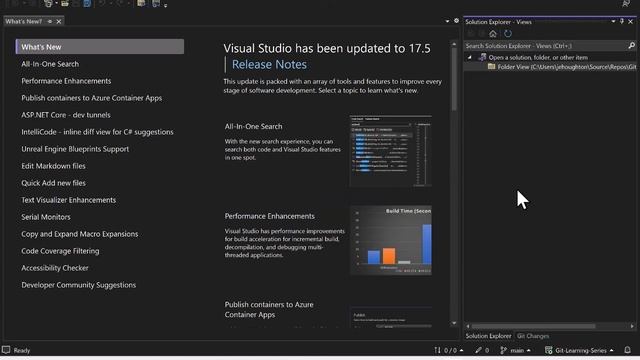Click the blue Save icon in toolbar
The width and height of the screenshot is (640, 360).
87,4
